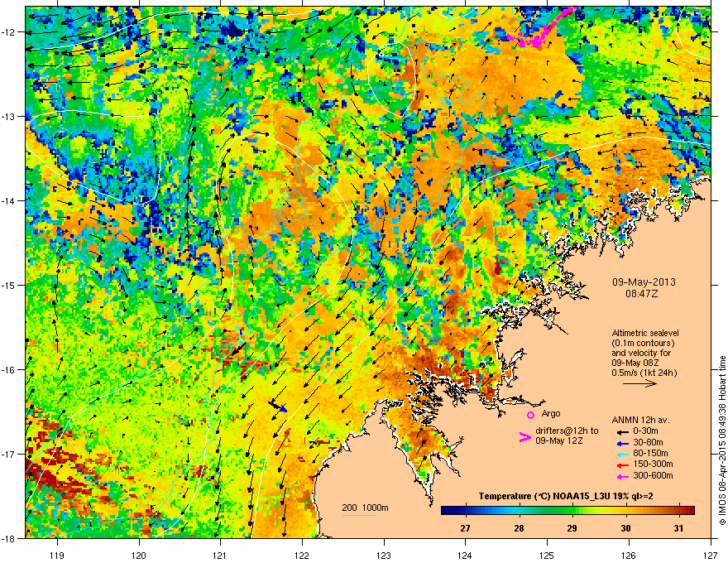Click the latitude axis label -16
Viewport: 728px width, 563px height.
pyautogui.click(x=8, y=370)
